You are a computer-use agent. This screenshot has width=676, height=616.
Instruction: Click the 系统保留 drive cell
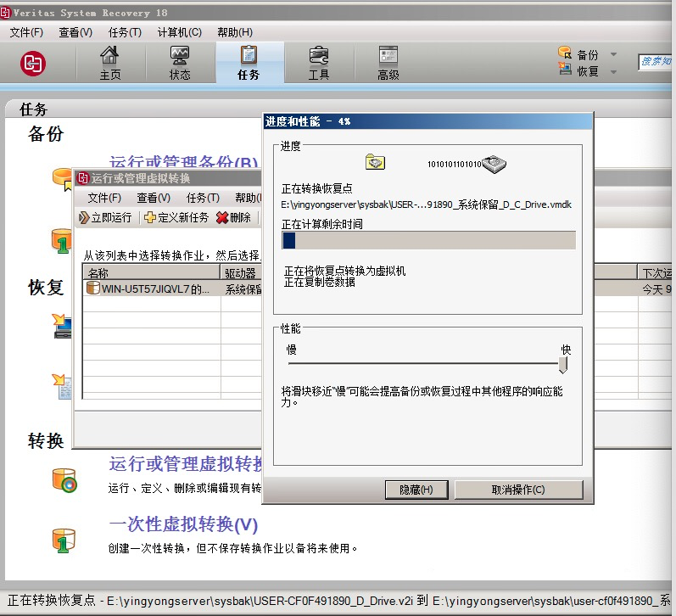pyautogui.click(x=243, y=289)
